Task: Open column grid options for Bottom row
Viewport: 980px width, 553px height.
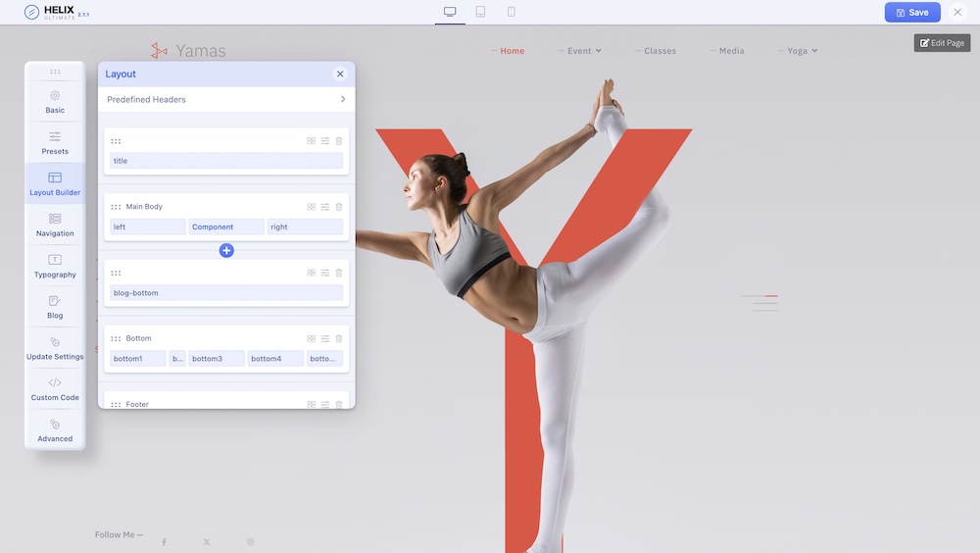Action: click(x=312, y=338)
